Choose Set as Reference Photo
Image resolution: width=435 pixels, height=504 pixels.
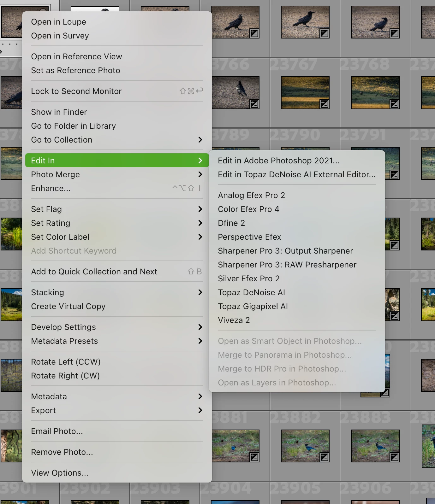(117, 70)
